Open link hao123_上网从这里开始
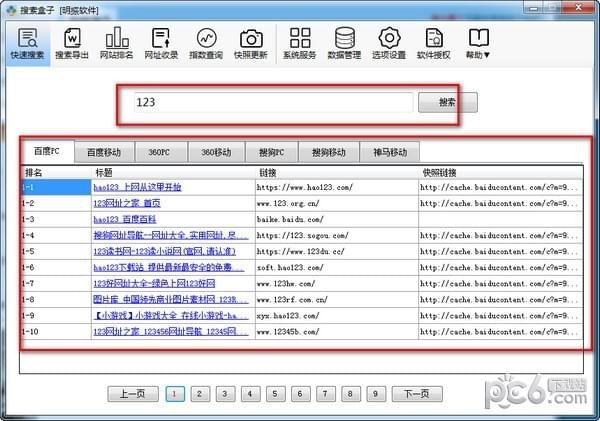 pyautogui.click(x=137, y=187)
